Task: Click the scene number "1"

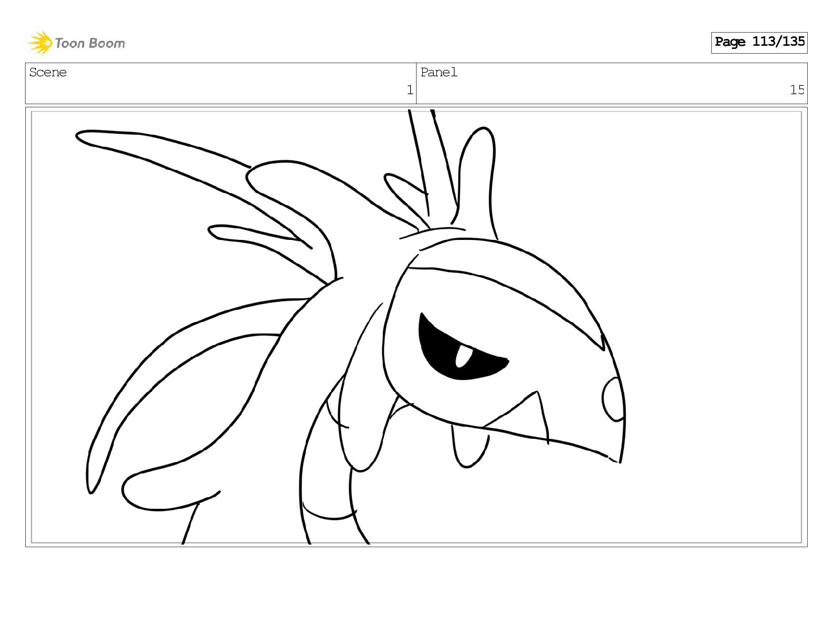Action: (x=410, y=90)
